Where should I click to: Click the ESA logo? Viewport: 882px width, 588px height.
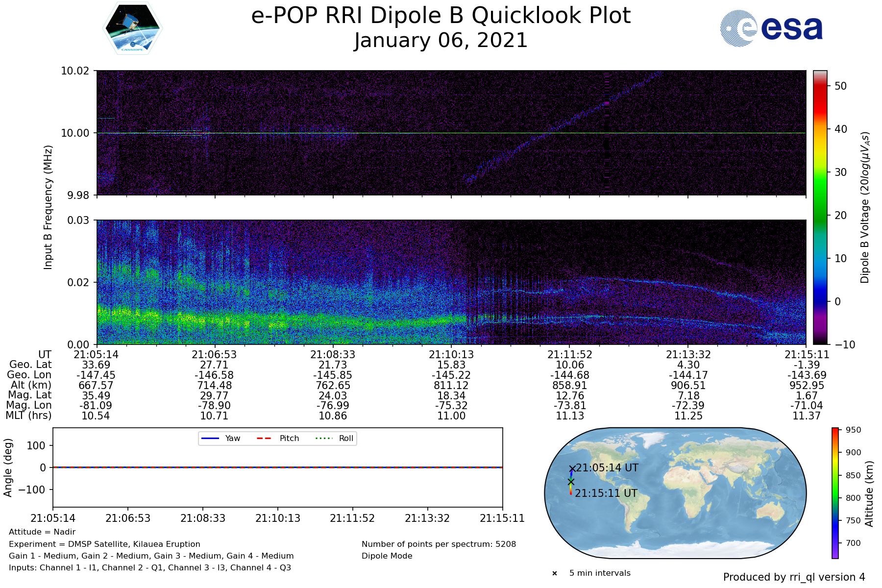(771, 28)
